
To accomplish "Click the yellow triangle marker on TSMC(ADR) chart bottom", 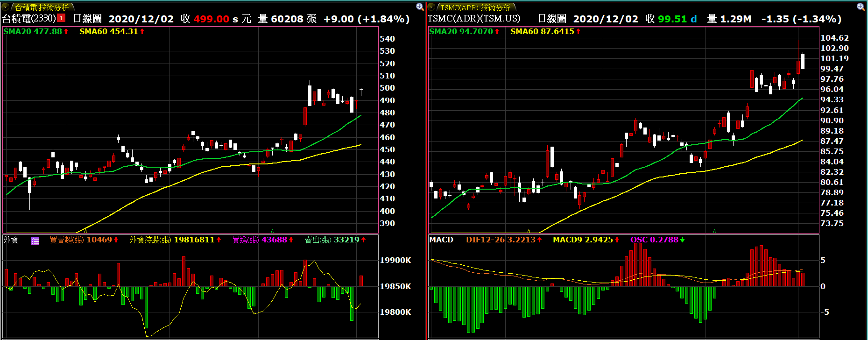I will [x=529, y=231].
